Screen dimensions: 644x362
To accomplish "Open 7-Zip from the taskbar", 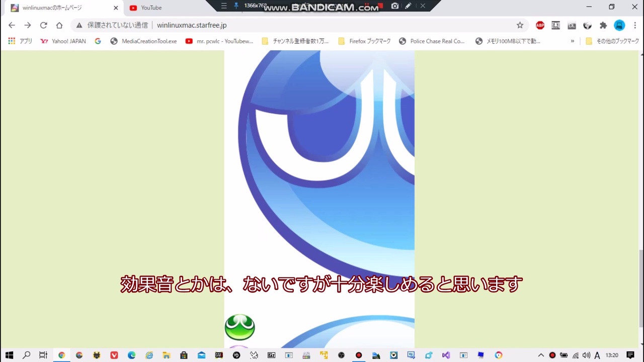I will pyautogui.click(x=271, y=355).
